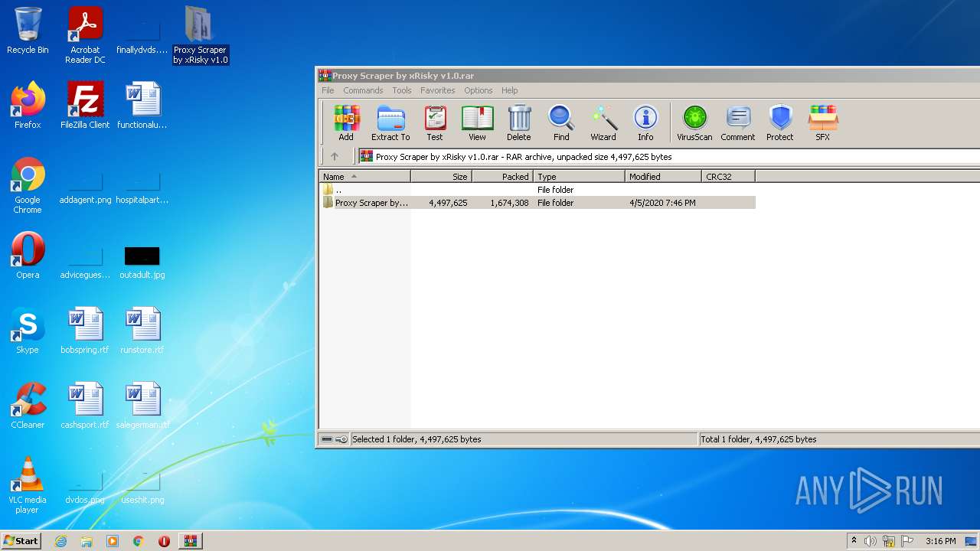Sort by the CRC32 column header
The width and height of the screenshot is (980, 551).
click(729, 176)
